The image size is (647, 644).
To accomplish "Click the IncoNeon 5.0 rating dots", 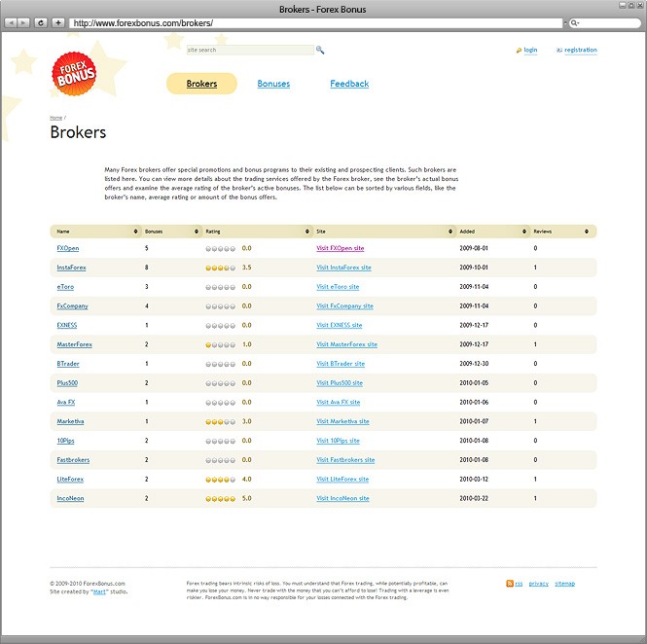I will tap(220, 499).
